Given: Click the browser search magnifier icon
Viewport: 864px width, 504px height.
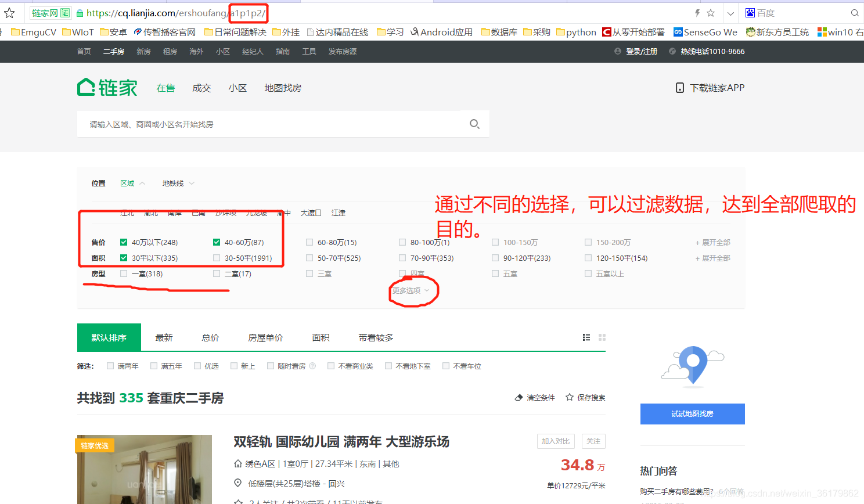Looking at the screenshot, I should click(x=855, y=13).
